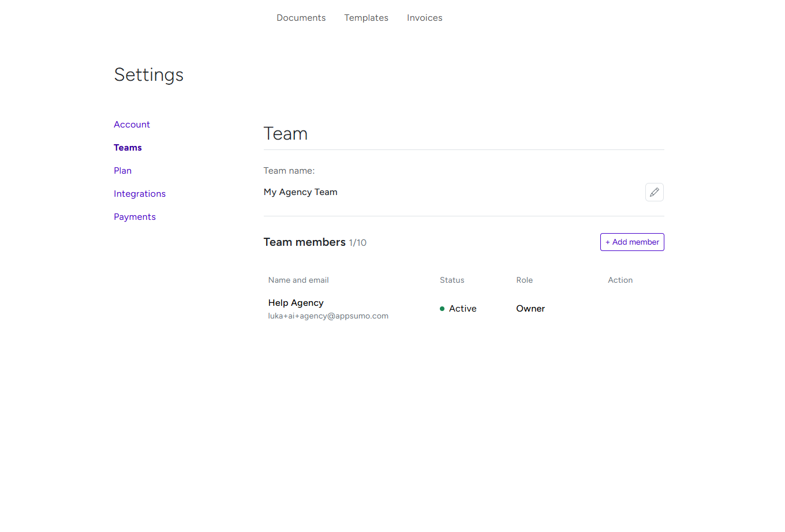Click the green Active status dot

(x=442, y=309)
